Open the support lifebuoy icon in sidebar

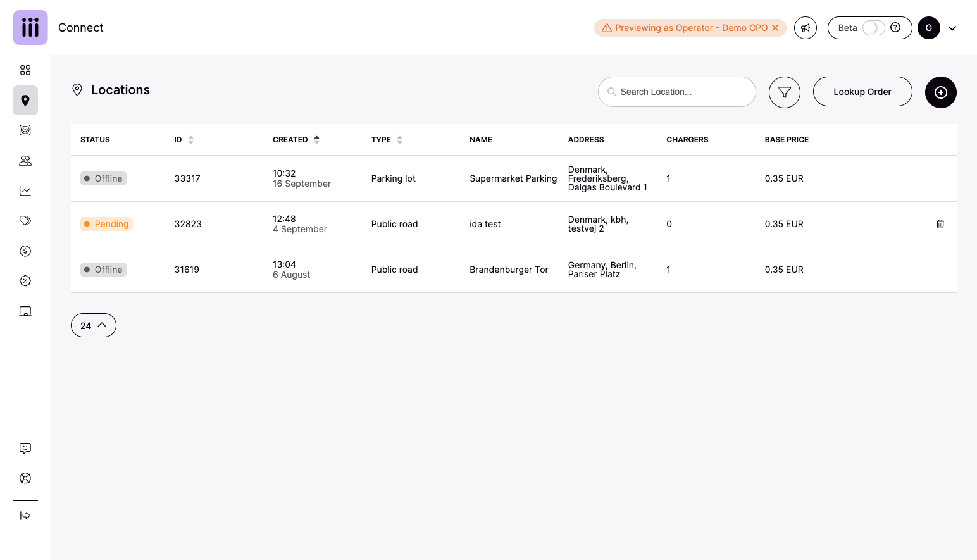pyautogui.click(x=25, y=478)
